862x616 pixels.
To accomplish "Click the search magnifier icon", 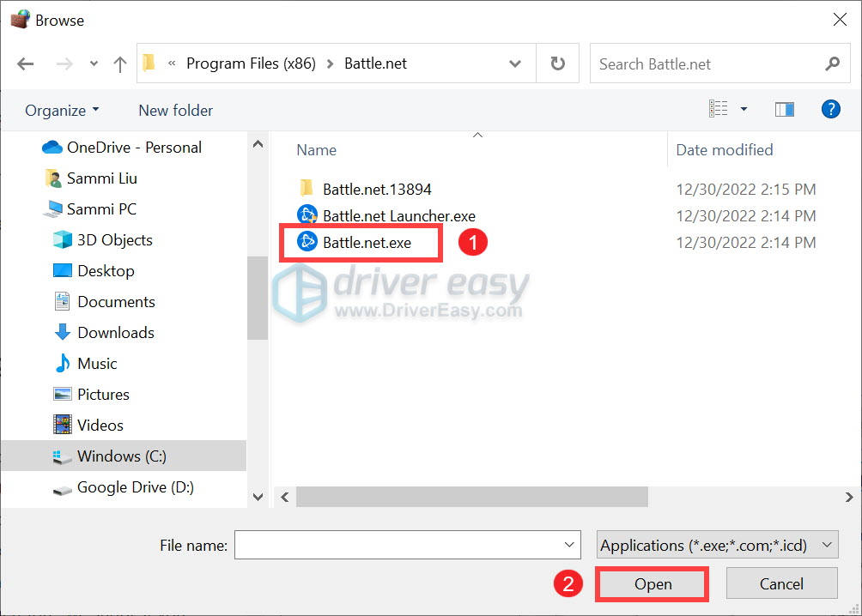I will (832, 63).
